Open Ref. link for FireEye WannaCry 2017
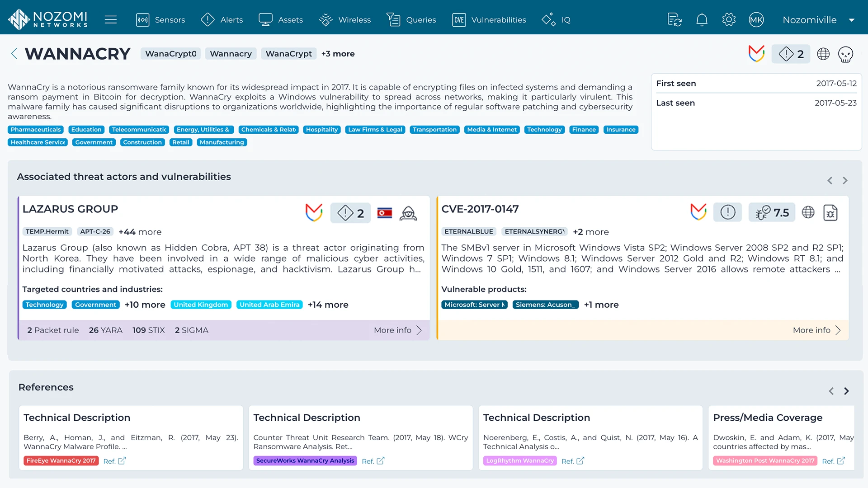868x488 pixels. point(115,461)
